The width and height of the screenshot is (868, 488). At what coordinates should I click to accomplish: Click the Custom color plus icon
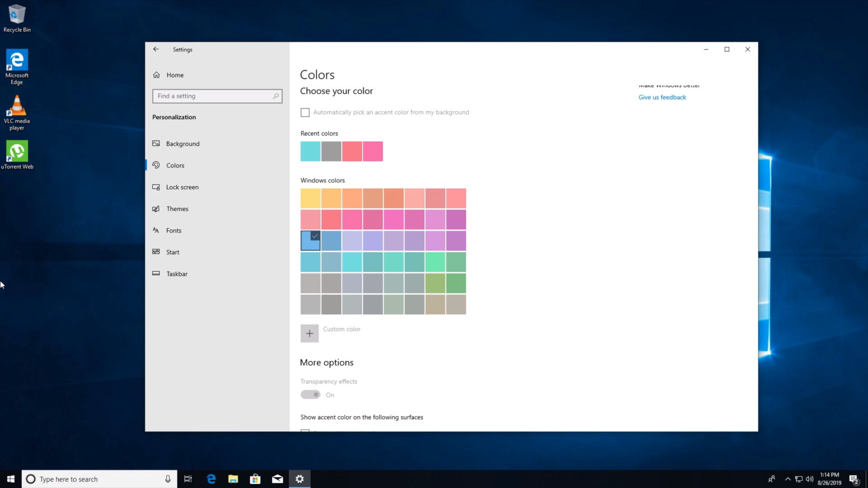click(x=310, y=333)
